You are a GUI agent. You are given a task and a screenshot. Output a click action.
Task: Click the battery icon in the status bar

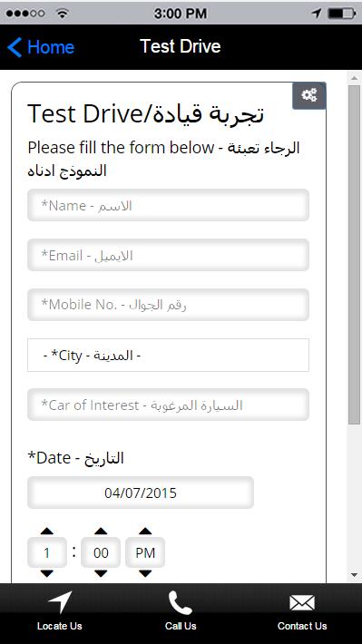pyautogui.click(x=341, y=13)
